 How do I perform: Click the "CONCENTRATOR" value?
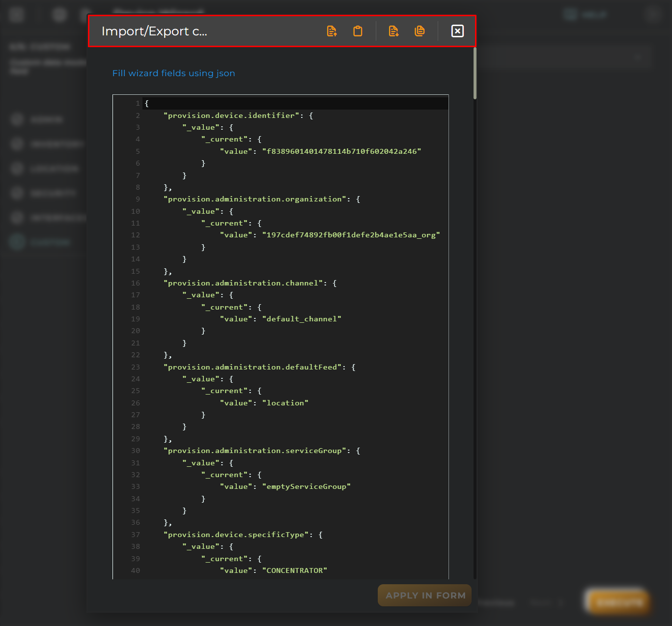tap(295, 570)
